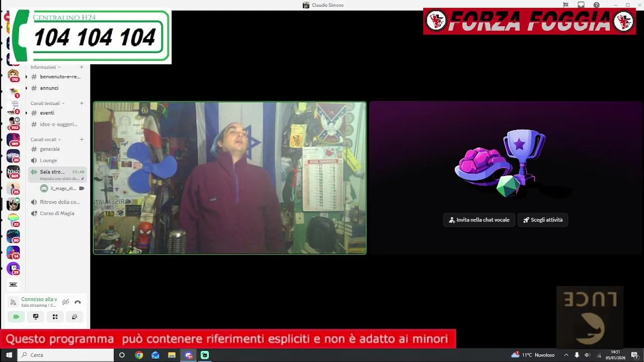Toggle the camera on/off button
Viewport: 644px width, 362px height.
pos(16,317)
